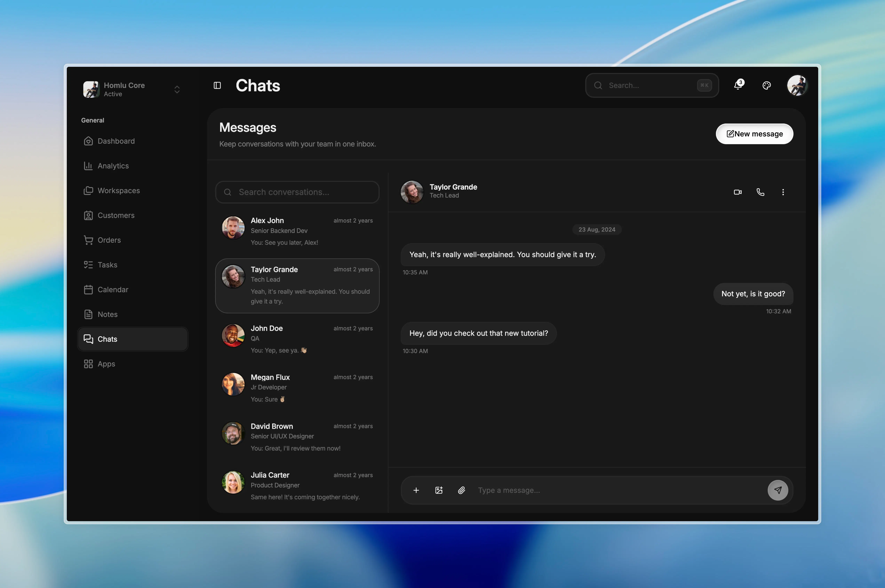The height and width of the screenshot is (588, 885).
Task: Open Calendar in sidebar
Action: pyautogui.click(x=133, y=289)
